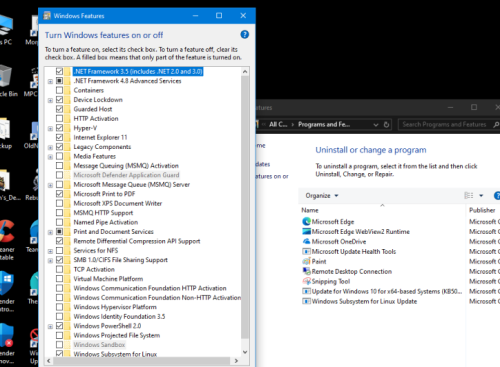Open the Organize dropdown menu
This screenshot has height=367, width=500.
(x=322, y=196)
